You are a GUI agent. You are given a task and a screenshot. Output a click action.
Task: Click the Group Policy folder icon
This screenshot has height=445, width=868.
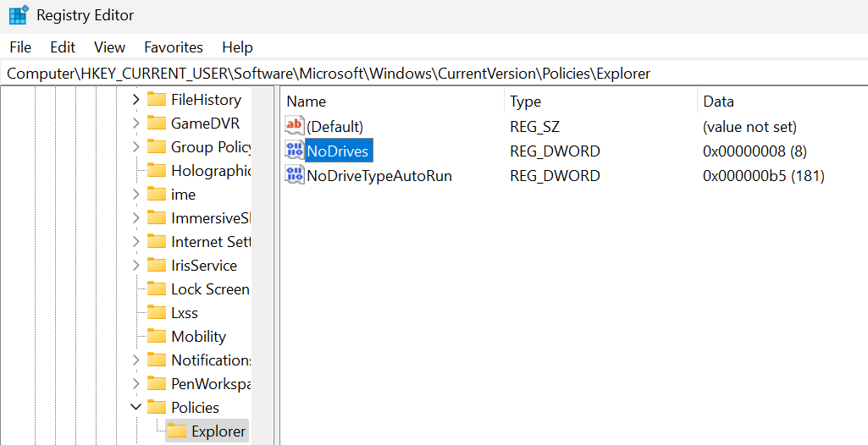coord(157,147)
